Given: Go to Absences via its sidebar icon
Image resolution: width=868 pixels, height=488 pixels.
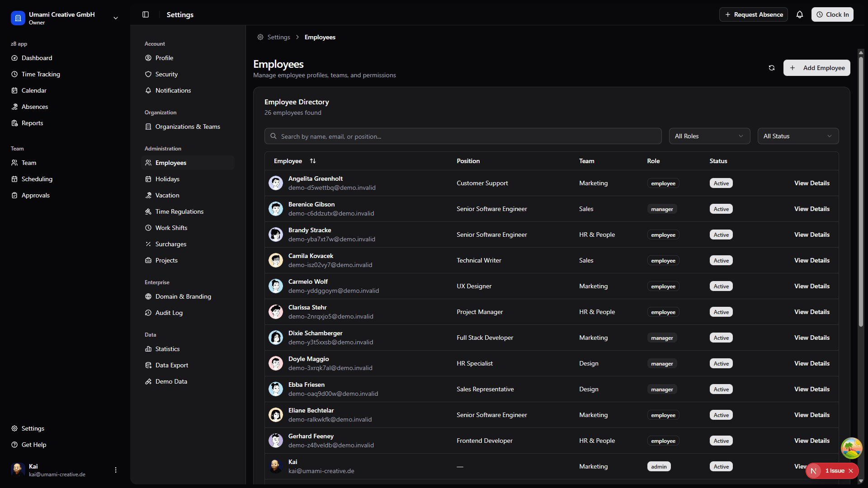Looking at the screenshot, I should pos(35,107).
